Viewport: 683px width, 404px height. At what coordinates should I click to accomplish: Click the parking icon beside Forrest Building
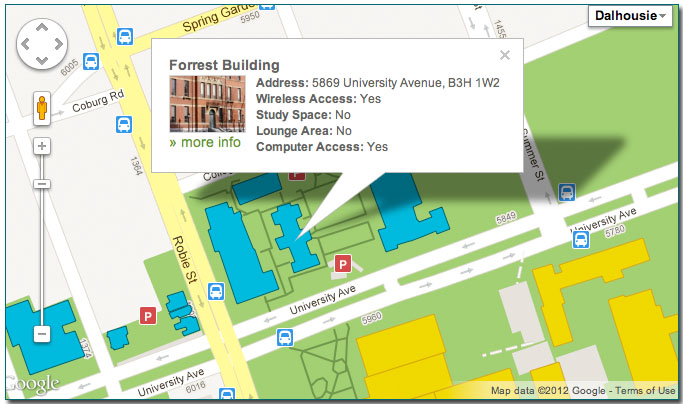pos(343,265)
